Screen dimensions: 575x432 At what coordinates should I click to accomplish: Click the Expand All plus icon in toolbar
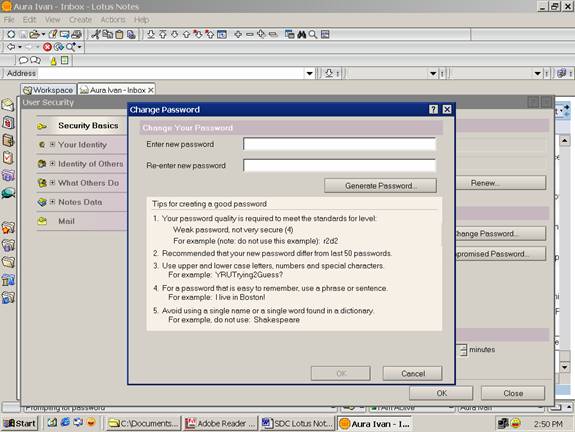(261, 34)
